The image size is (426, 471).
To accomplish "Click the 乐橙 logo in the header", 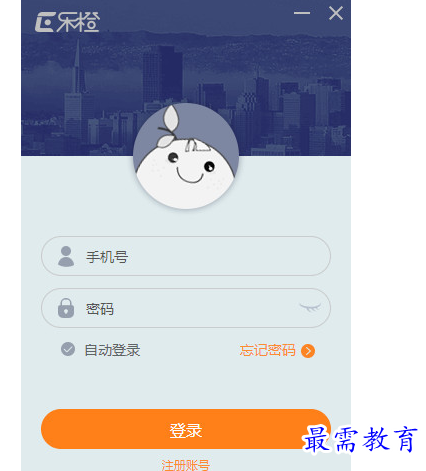I will 67,22.
